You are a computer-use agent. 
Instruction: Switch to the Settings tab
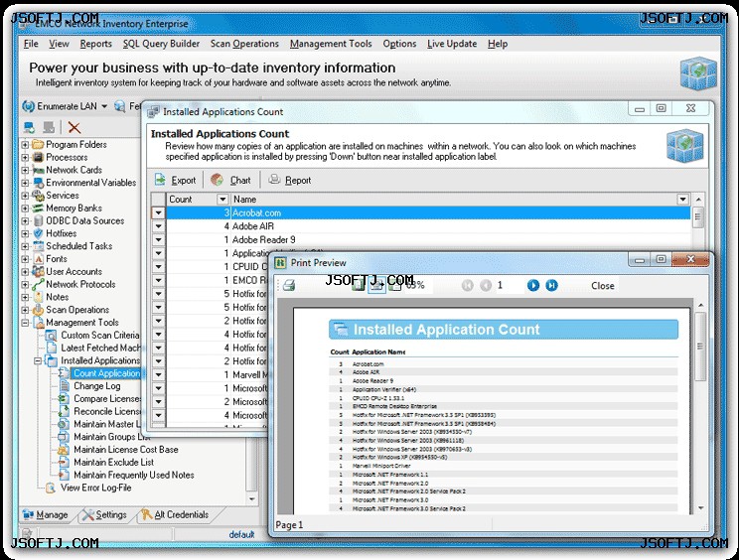(104, 514)
